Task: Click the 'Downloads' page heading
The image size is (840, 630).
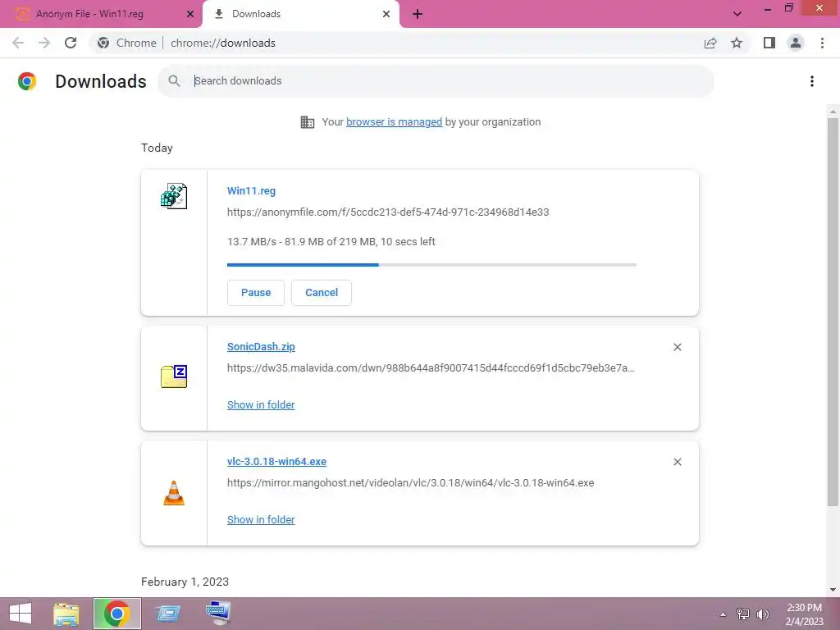Action: pos(101,81)
